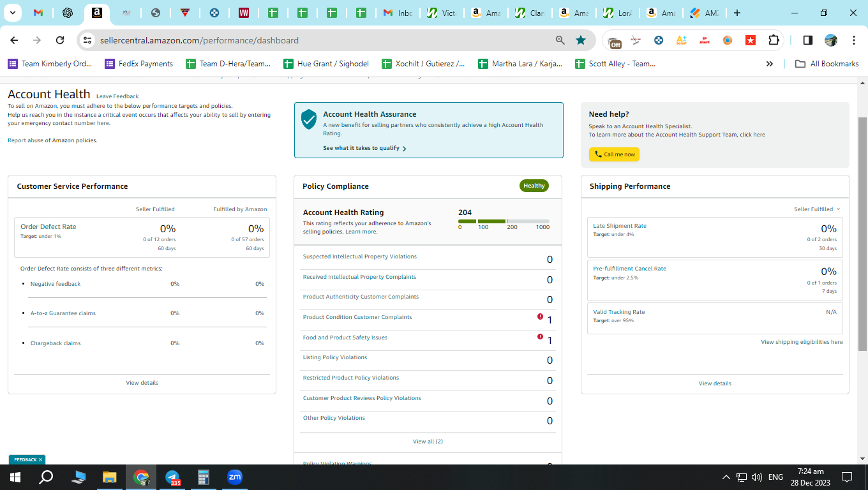
Task: Click the Leave Feedback link
Action: 117,96
